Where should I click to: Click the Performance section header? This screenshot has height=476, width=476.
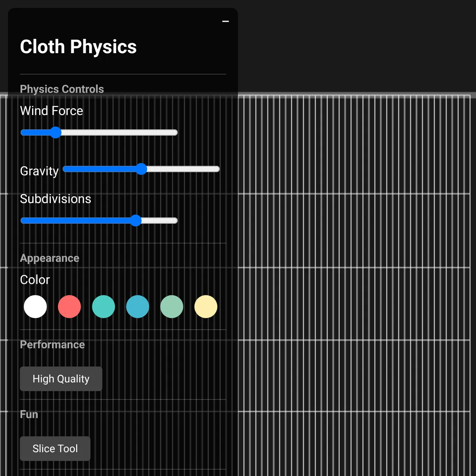click(x=52, y=345)
